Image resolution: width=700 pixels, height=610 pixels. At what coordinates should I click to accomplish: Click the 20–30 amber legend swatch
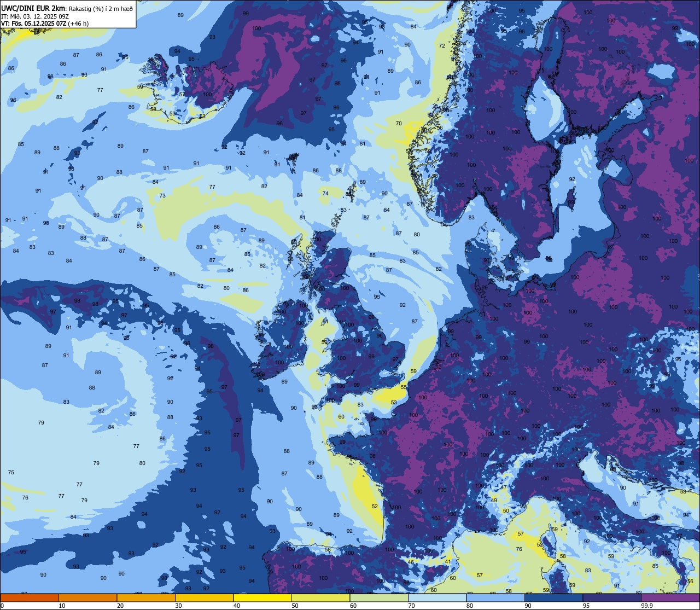point(146,597)
